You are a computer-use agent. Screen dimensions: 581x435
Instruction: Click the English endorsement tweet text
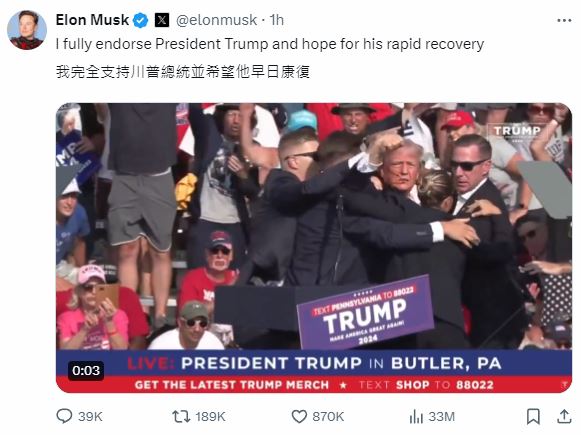[x=270, y=44]
